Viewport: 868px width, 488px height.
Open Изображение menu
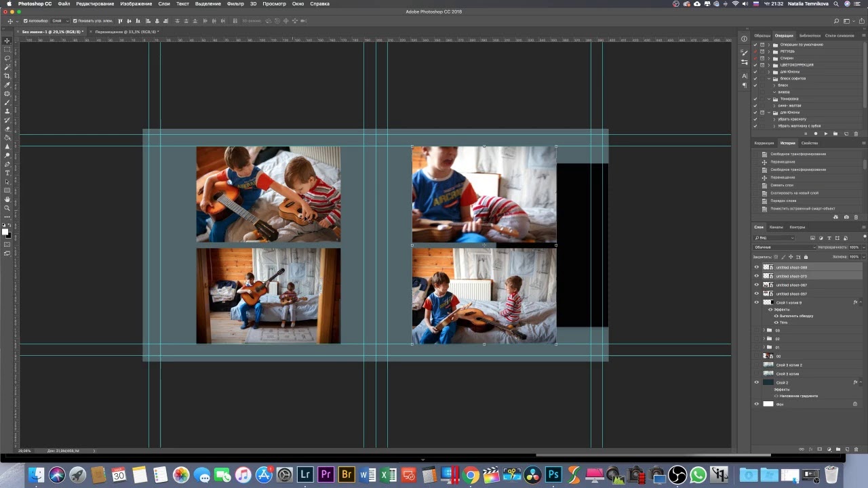pyautogui.click(x=136, y=4)
